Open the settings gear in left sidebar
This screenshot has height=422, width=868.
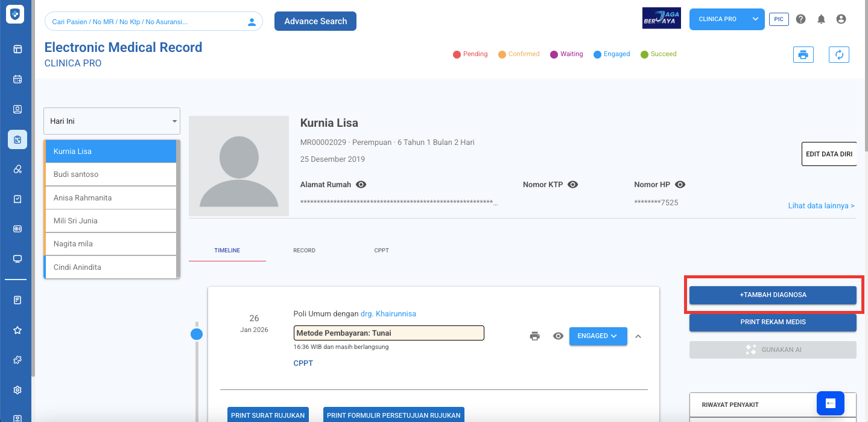pyautogui.click(x=17, y=390)
